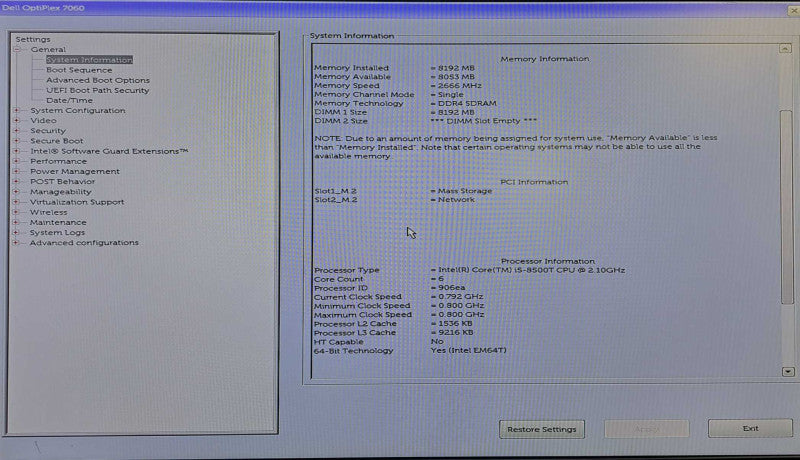800x460 pixels.
Task: Collapse the General tree node
Action: [x=17, y=49]
